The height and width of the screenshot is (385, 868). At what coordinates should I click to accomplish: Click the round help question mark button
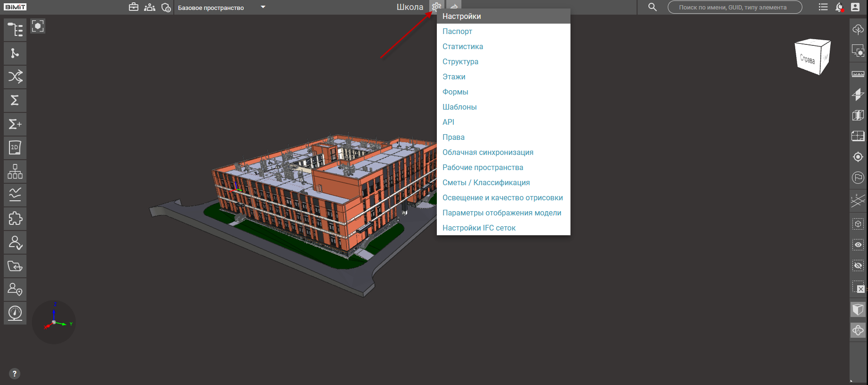(x=15, y=374)
